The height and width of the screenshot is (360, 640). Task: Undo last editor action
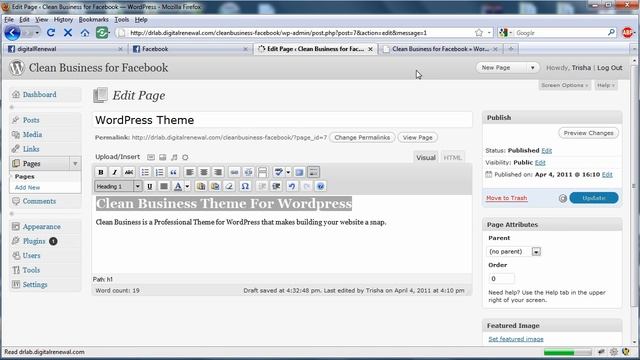[x=292, y=187]
